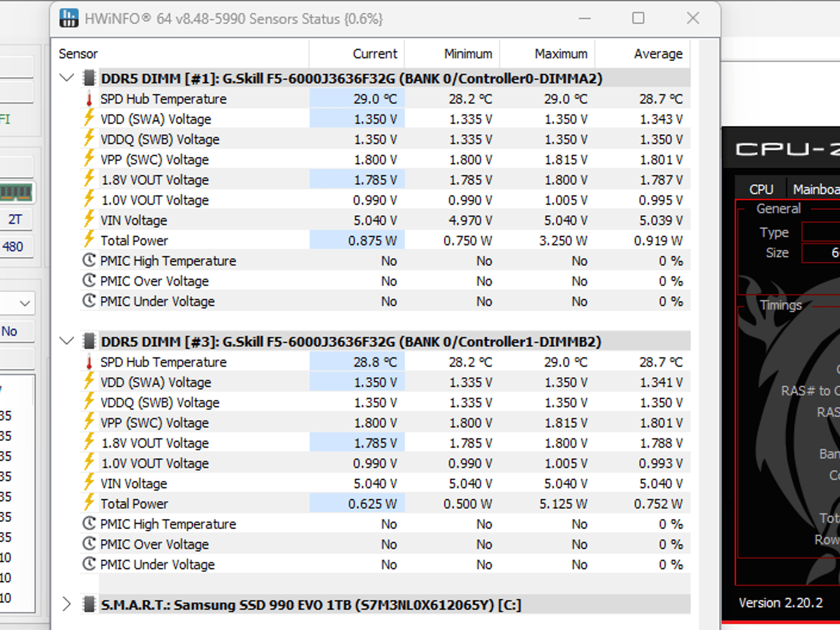
Task: Click the memory chip icon of DDR5 DIMM [#1]
Action: coord(88,78)
